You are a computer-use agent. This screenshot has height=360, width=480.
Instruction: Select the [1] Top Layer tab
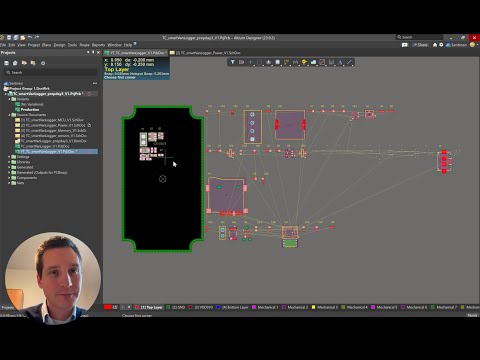pos(149,307)
